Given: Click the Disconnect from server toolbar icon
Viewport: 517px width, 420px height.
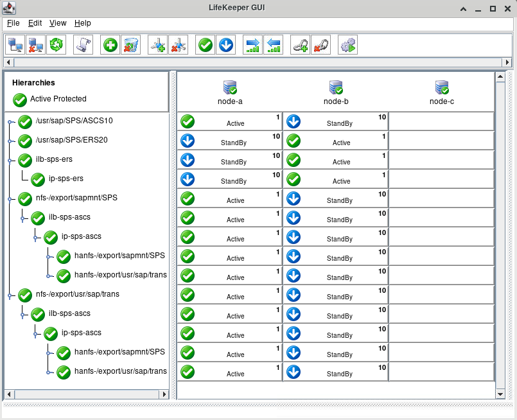Looking at the screenshot, I should click(x=35, y=45).
